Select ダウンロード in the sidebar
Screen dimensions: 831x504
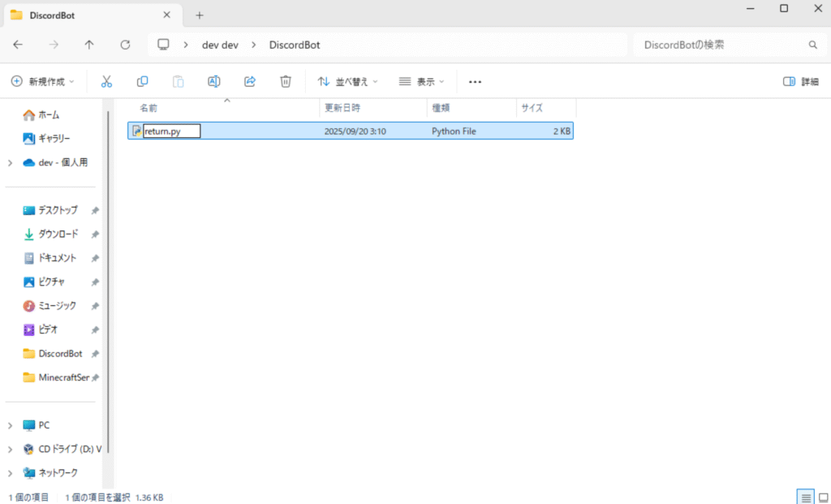[x=58, y=234]
